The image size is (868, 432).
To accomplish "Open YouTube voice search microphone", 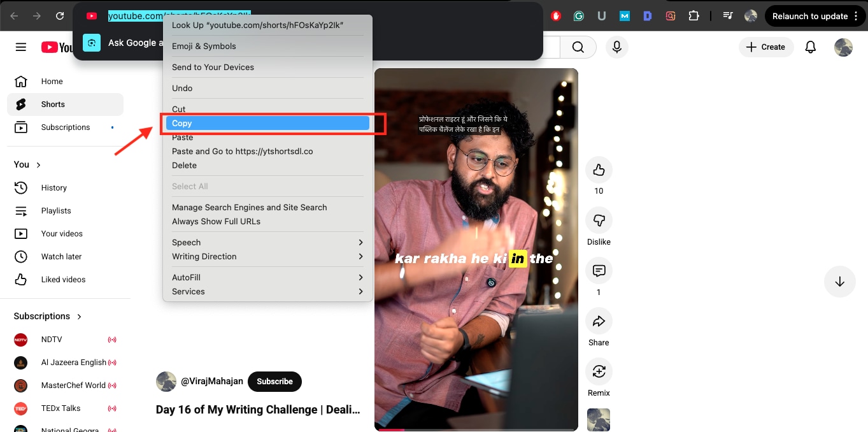I will coord(616,47).
